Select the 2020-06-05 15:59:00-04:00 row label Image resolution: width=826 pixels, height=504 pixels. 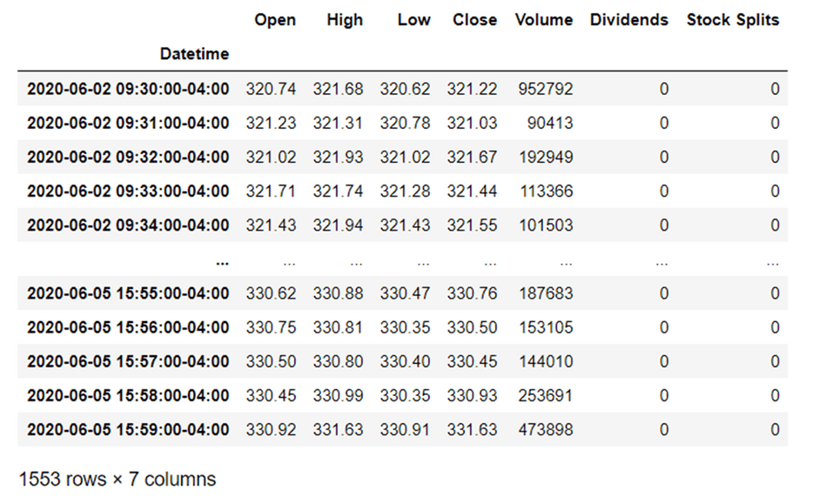(x=128, y=430)
